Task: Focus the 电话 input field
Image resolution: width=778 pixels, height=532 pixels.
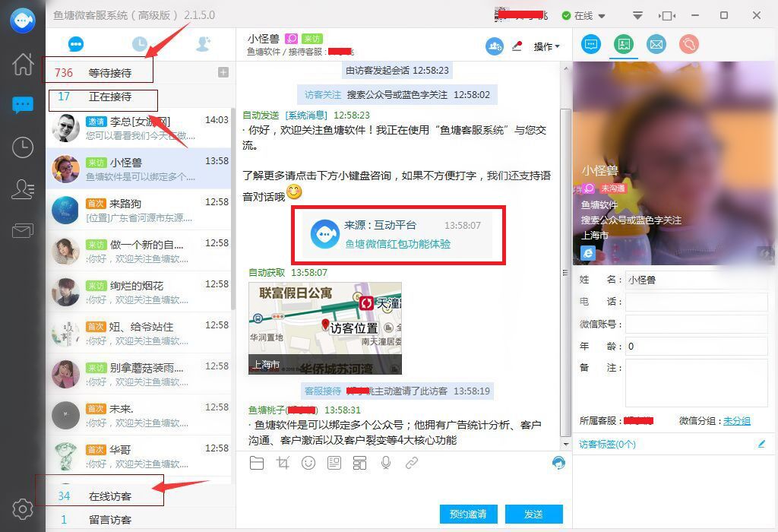Action: point(697,302)
